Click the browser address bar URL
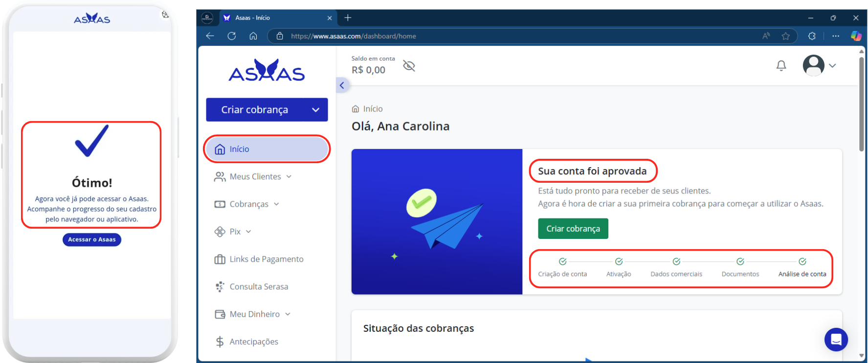The height and width of the screenshot is (363, 868). (x=353, y=36)
